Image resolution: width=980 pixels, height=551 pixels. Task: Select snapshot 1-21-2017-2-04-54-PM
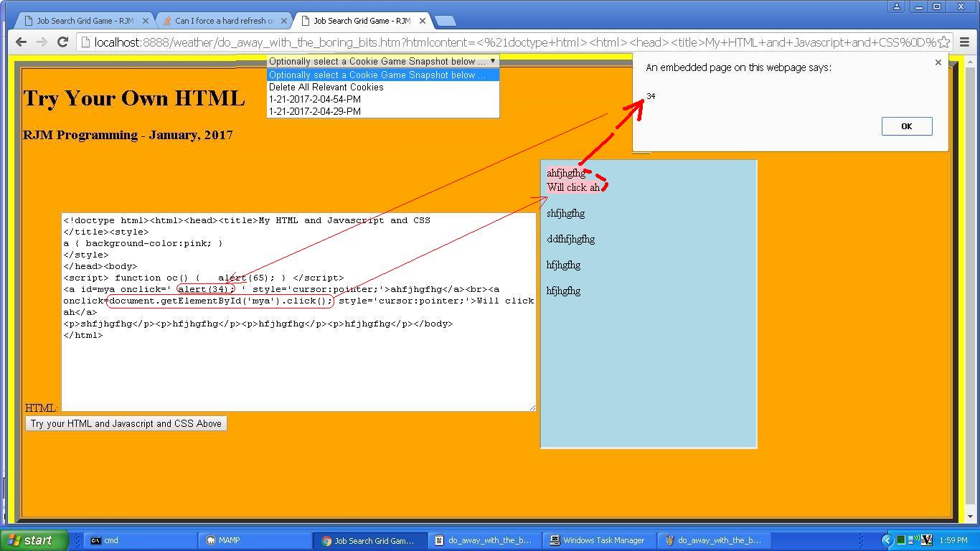click(x=382, y=99)
